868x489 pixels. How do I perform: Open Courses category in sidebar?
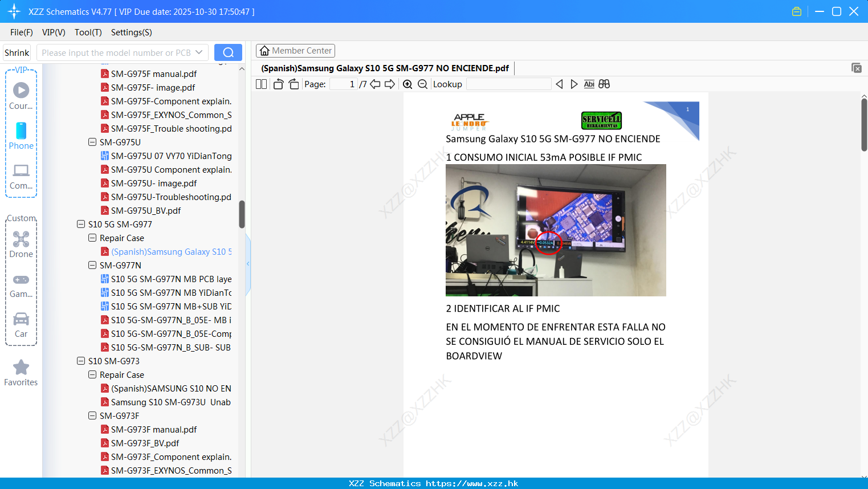21,96
